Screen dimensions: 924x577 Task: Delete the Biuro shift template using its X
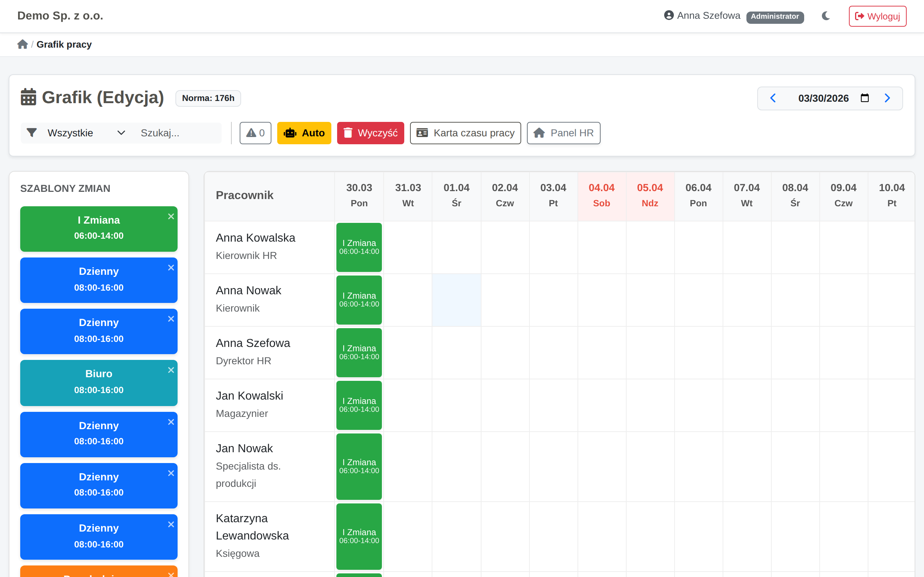click(x=171, y=370)
